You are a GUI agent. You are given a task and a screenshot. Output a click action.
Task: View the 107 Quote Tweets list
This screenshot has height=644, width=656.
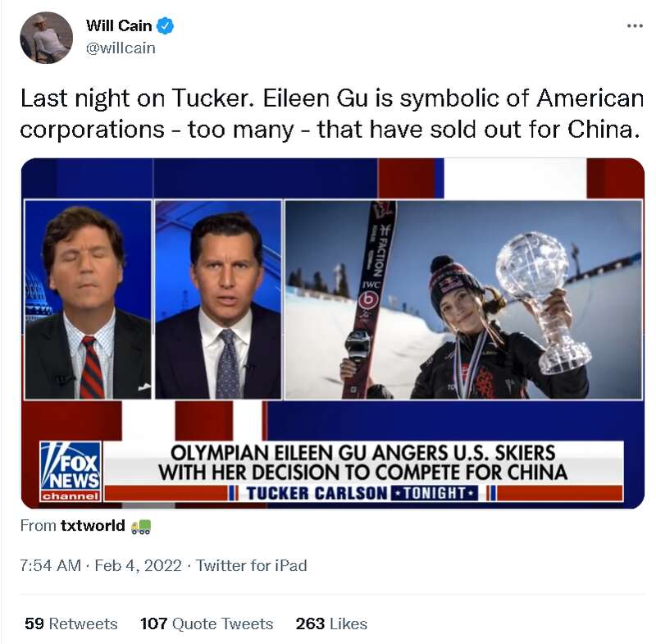(207, 623)
